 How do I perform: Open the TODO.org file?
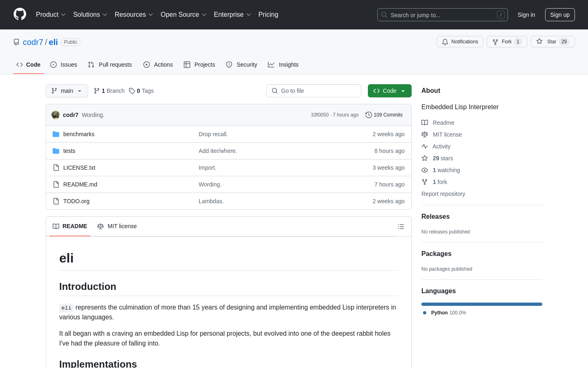76,201
